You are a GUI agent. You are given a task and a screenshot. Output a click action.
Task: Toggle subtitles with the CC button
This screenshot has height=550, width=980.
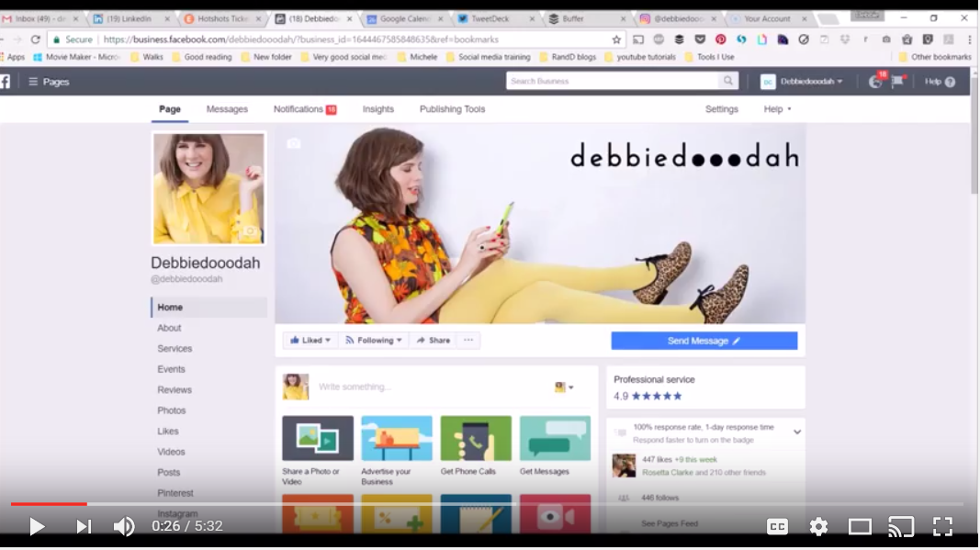pyautogui.click(x=778, y=526)
